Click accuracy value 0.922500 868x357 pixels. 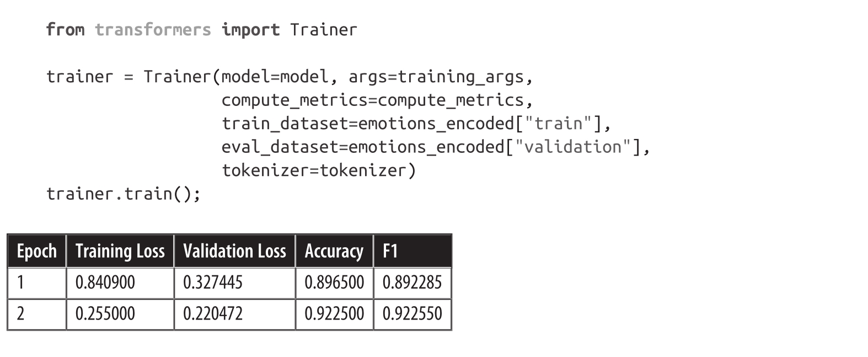click(334, 313)
